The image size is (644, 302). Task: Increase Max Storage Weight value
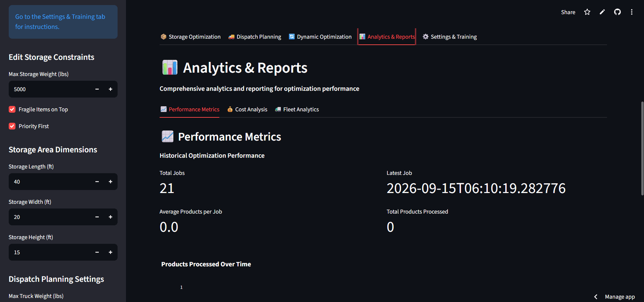(111, 89)
